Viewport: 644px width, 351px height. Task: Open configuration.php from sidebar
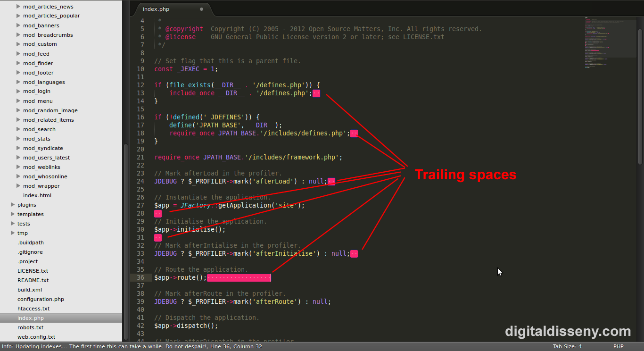[x=41, y=299]
